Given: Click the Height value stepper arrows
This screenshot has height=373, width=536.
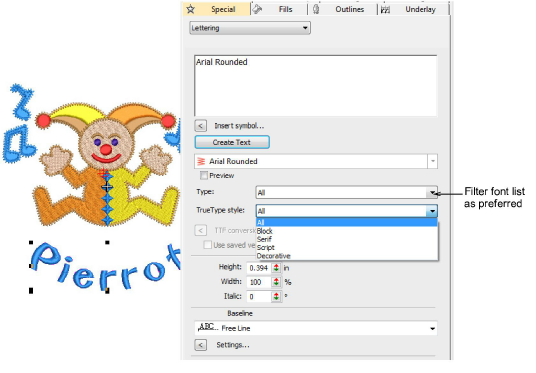Looking at the screenshot, I should point(276,268).
